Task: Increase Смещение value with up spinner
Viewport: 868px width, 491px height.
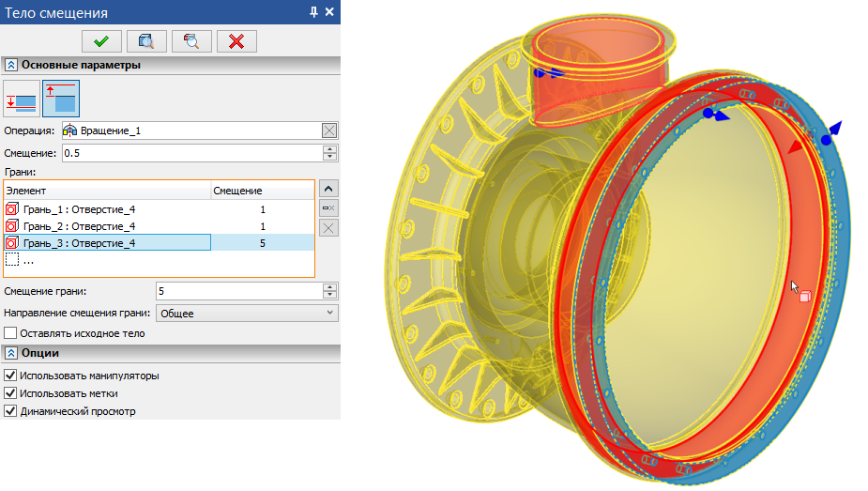Action: click(329, 149)
